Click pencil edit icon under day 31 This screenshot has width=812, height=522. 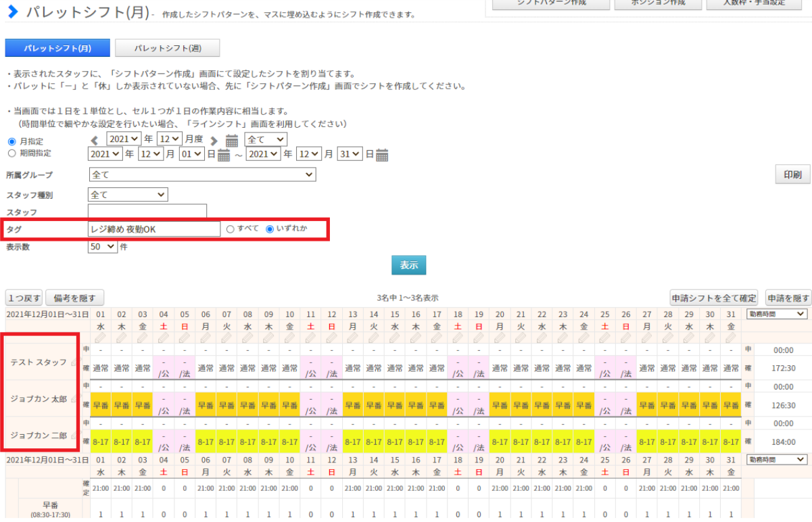coord(731,337)
